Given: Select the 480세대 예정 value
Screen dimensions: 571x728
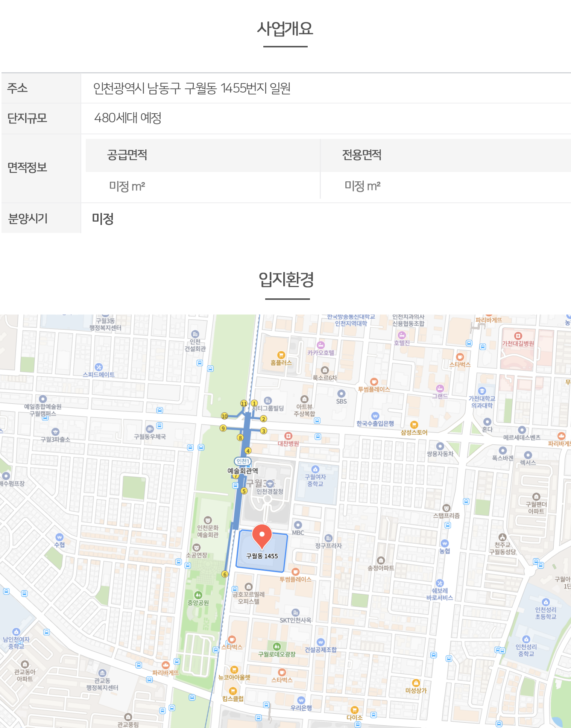Looking at the screenshot, I should (128, 118).
